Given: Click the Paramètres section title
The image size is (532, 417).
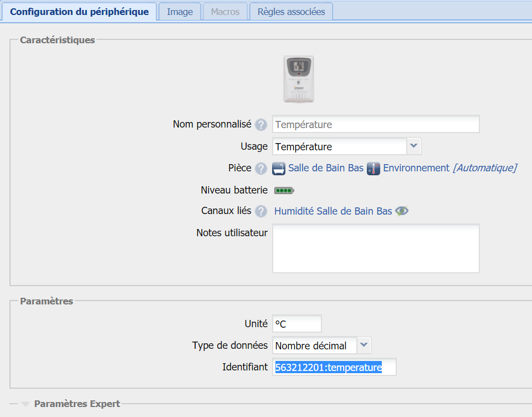Looking at the screenshot, I should tap(47, 301).
